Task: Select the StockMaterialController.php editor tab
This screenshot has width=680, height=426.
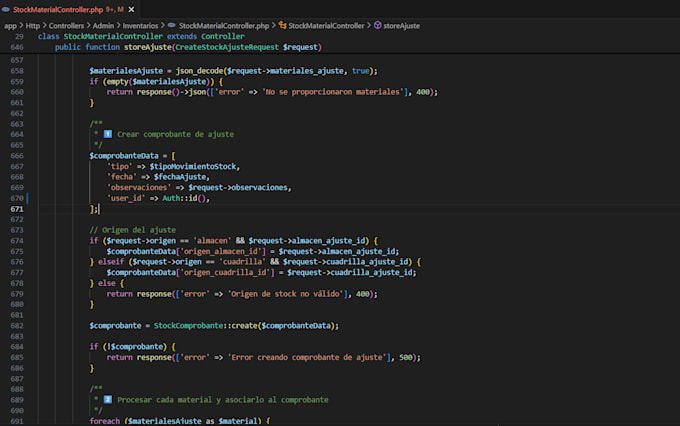Action: [69, 9]
